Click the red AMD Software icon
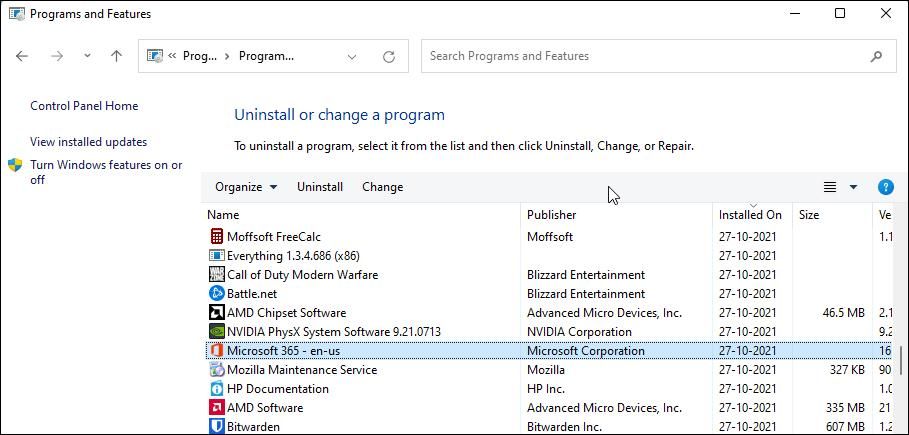The width and height of the screenshot is (909, 435). [x=216, y=408]
